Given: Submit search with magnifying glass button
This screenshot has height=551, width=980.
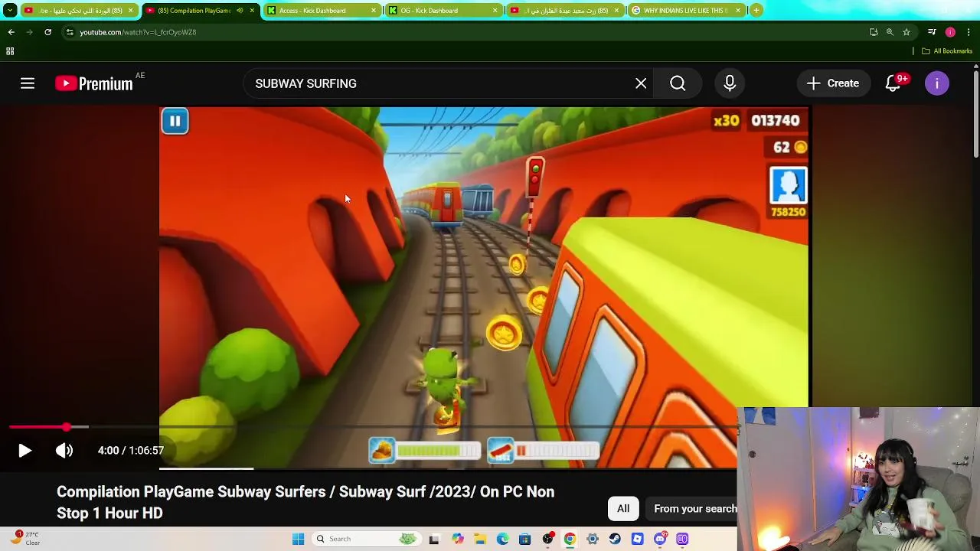Looking at the screenshot, I should coord(678,83).
